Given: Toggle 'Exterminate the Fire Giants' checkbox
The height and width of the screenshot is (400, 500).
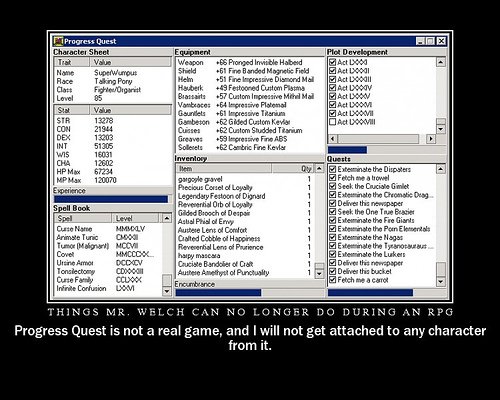Looking at the screenshot, I should pyautogui.click(x=332, y=220).
